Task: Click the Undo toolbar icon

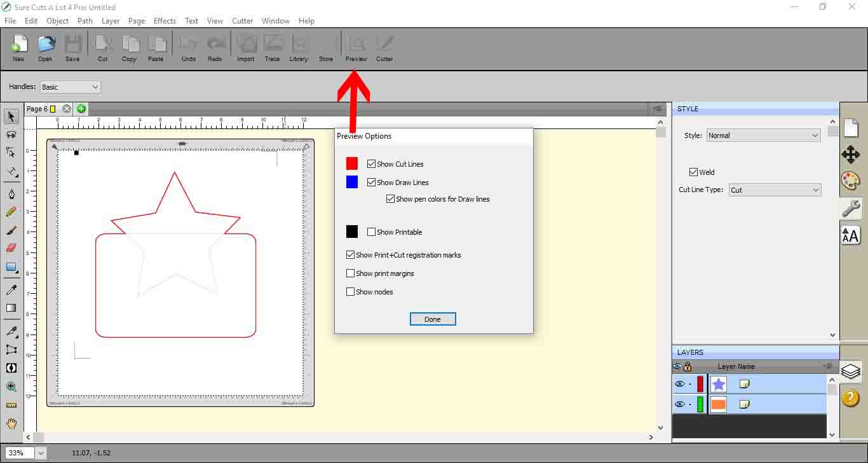Action: click(189, 48)
